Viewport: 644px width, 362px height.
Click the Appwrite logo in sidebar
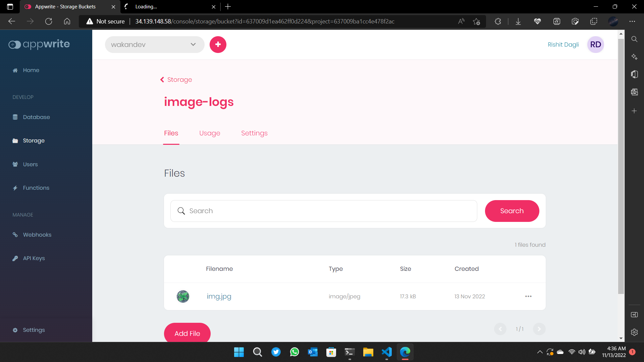(39, 44)
